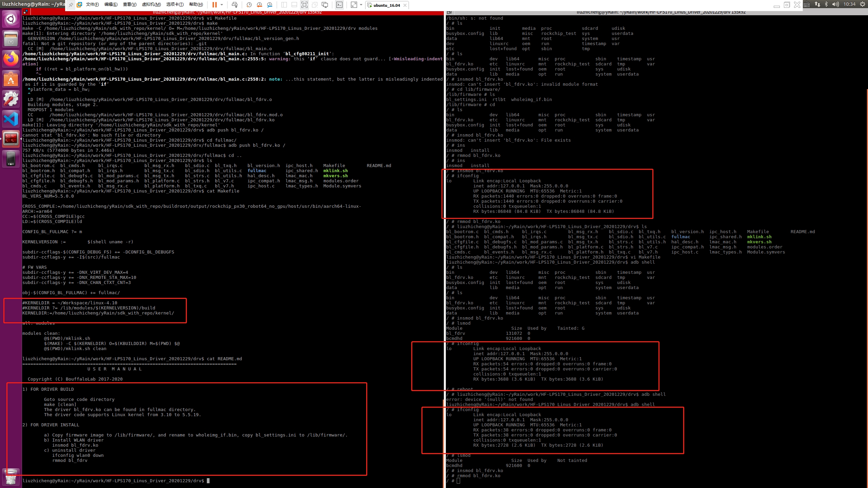This screenshot has width=868, height=488.
Task: Expand the stretch guest dropdown arrow
Action: coord(361,5)
